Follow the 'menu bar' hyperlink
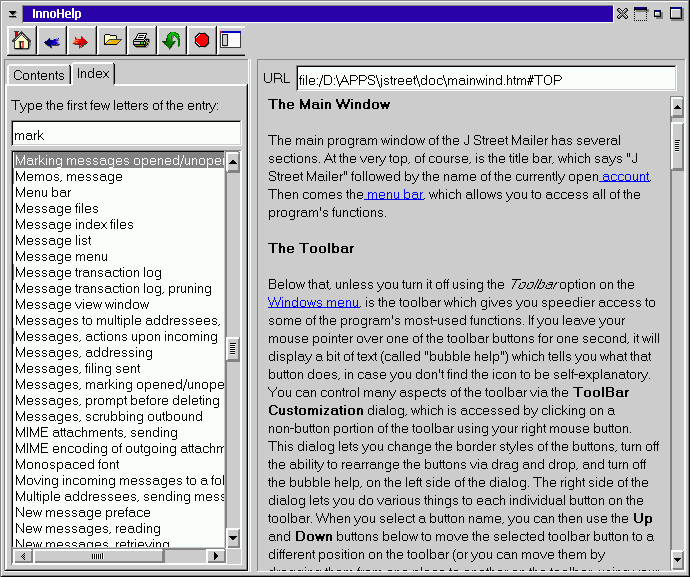This screenshot has width=690, height=577. [394, 195]
